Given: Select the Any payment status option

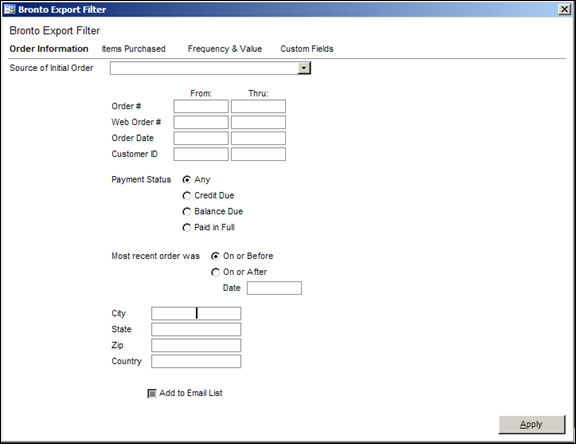Looking at the screenshot, I should pos(187,180).
